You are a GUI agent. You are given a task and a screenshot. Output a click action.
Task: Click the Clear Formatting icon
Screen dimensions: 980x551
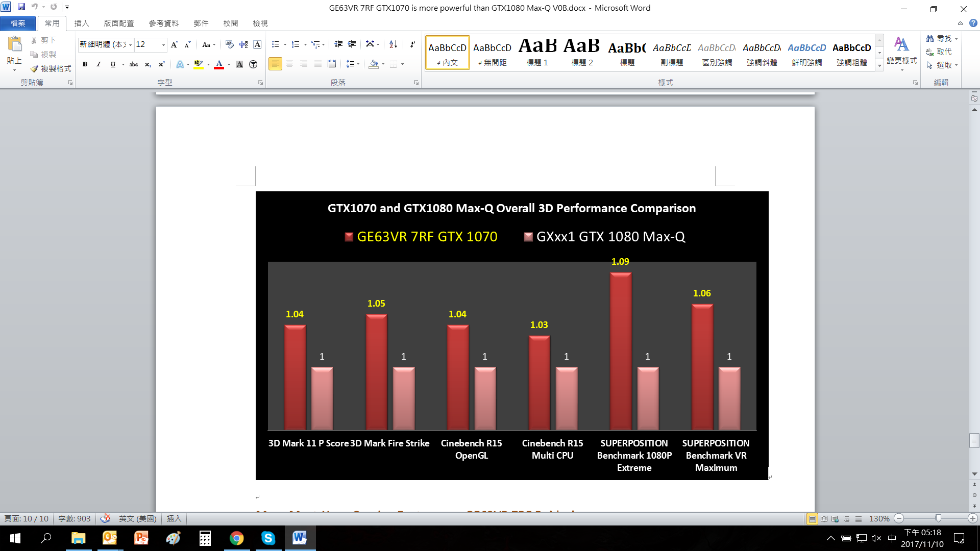pos(230,44)
